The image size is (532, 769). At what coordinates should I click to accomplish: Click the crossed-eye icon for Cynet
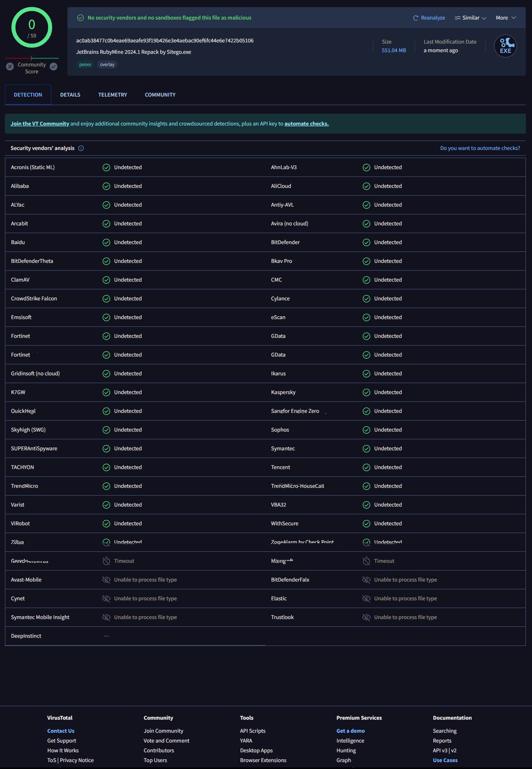click(x=106, y=599)
